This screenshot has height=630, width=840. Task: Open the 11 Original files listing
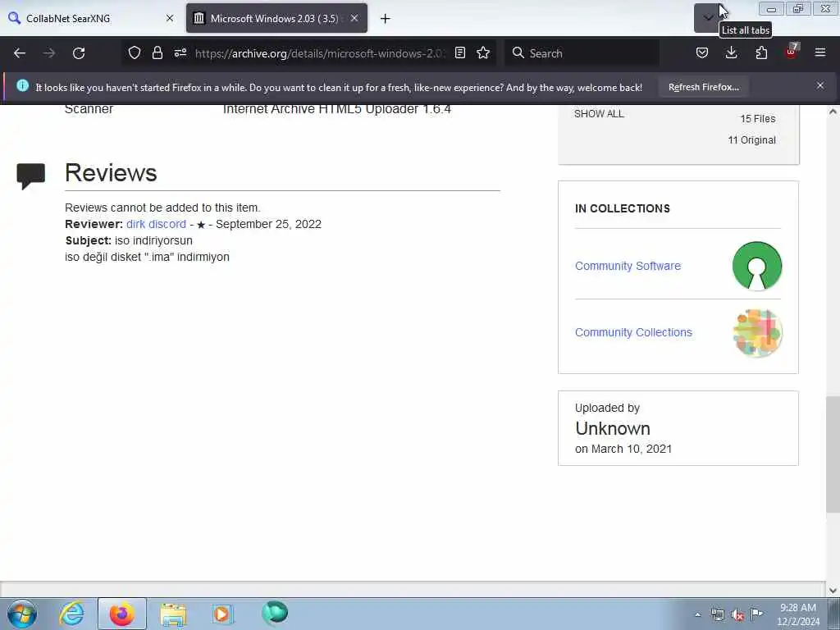coord(751,140)
